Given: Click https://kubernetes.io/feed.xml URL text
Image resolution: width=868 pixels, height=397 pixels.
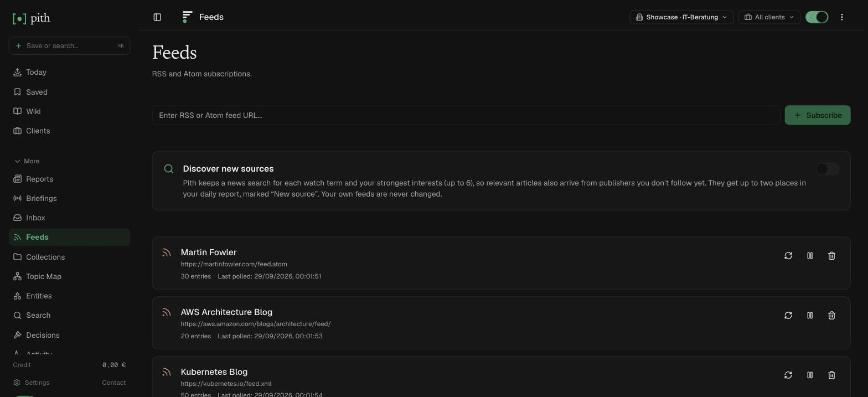Looking at the screenshot, I should point(226,384).
